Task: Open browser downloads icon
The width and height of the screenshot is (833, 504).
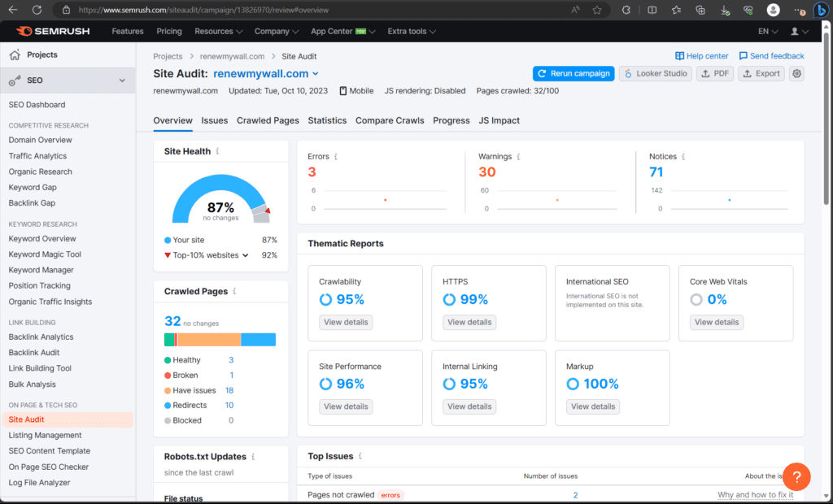Action: 725,10
